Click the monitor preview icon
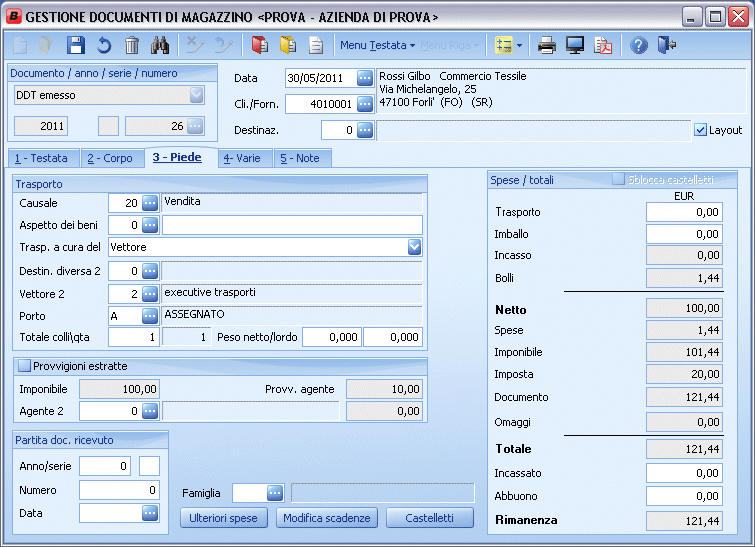The image size is (755, 547). tap(575, 45)
